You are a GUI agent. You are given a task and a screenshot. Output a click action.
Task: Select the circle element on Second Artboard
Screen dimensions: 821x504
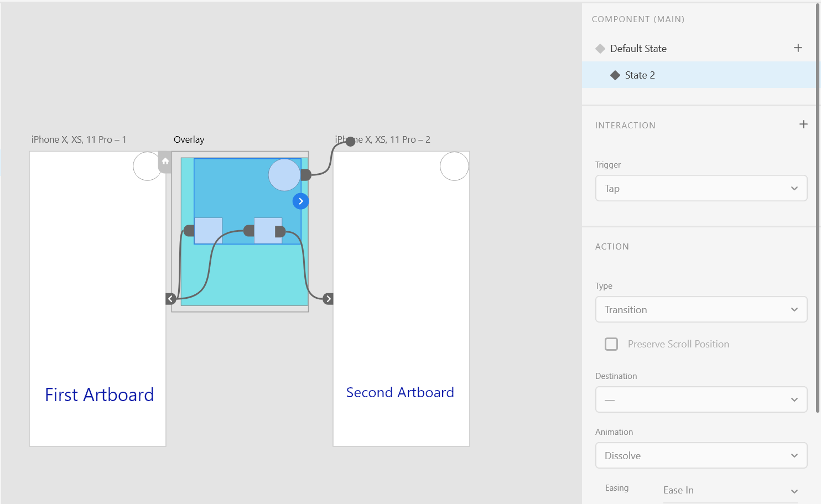454,166
